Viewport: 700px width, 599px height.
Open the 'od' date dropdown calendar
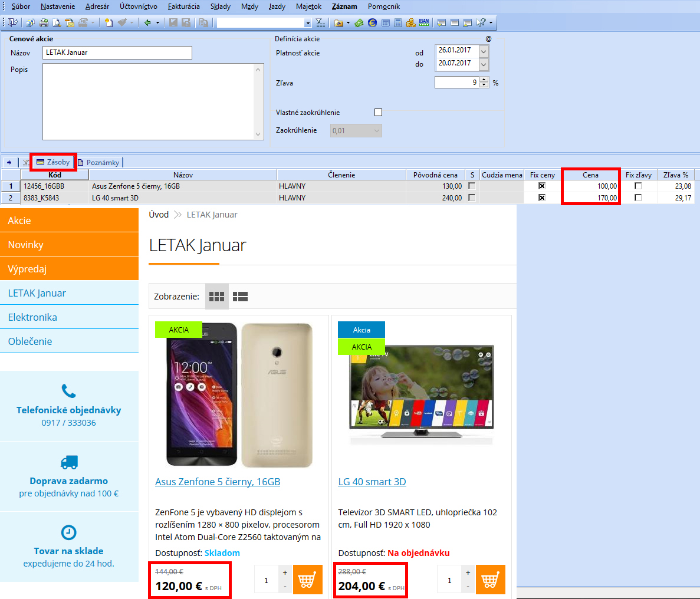pos(484,51)
